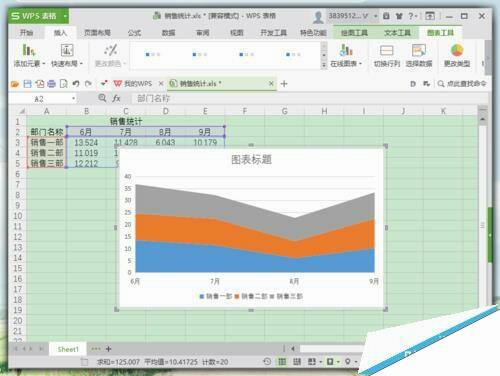Click the user avatar icon in title bar
The height and width of the screenshot is (376, 500).
[x=318, y=17]
